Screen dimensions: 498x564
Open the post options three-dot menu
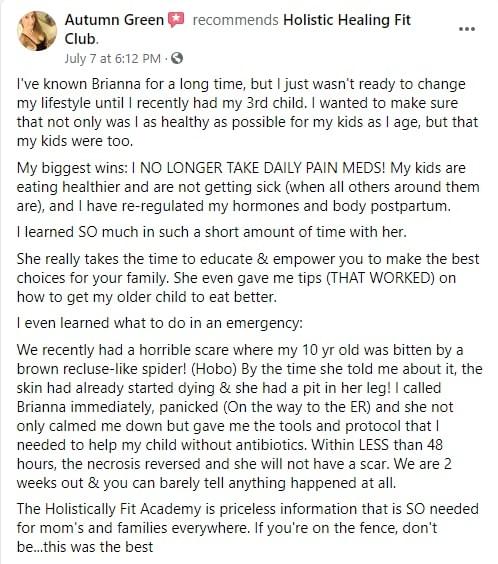tap(467, 29)
